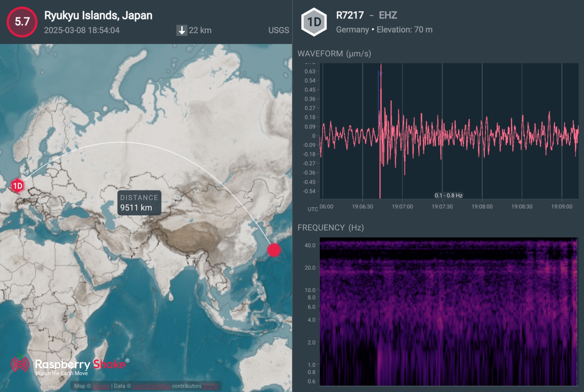Click the 2.0 frequency axis label
This screenshot has height=392, width=584.
(312, 342)
